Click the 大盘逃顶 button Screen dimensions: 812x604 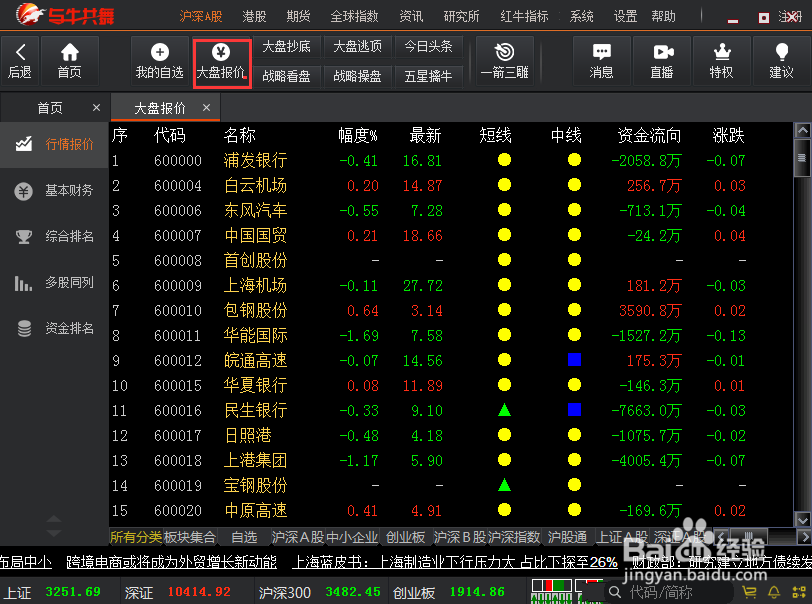pyautogui.click(x=357, y=47)
